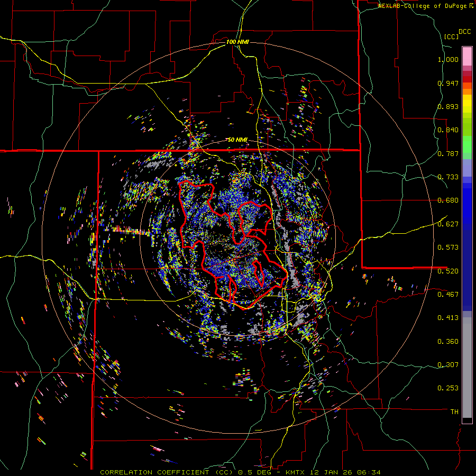
Task: Select the 0.413 legend value
Action: [448, 318]
